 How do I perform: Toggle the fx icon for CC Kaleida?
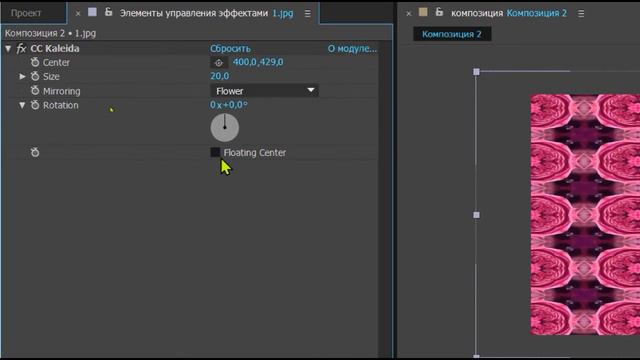[x=21, y=49]
